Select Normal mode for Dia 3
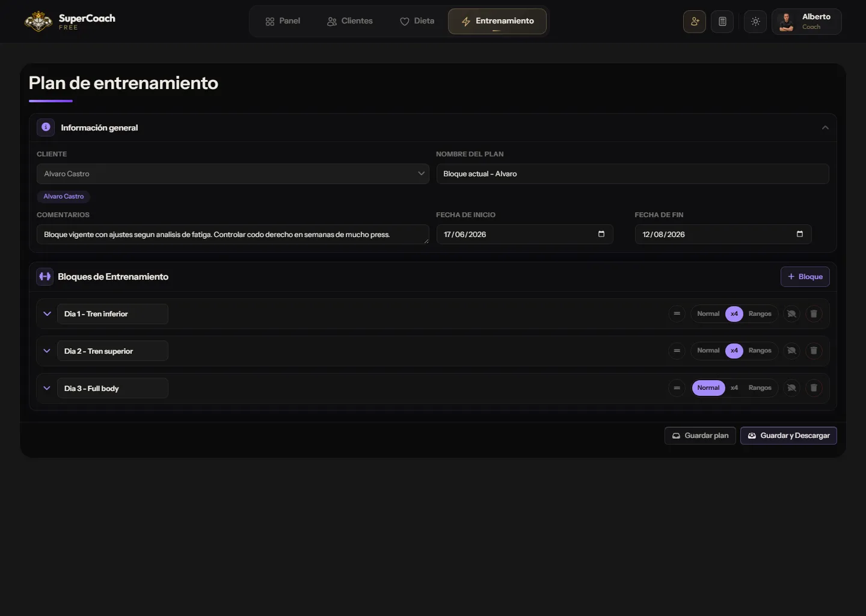The height and width of the screenshot is (616, 866). (x=708, y=388)
